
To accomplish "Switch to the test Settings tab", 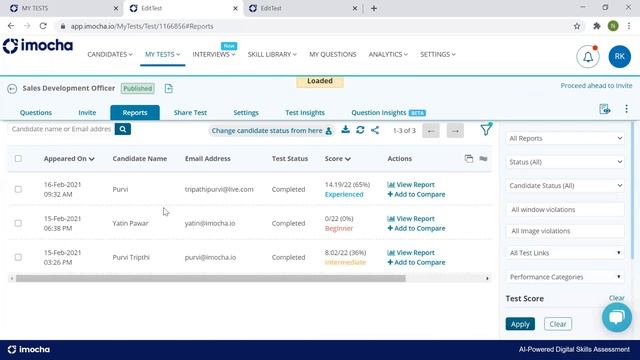I will tap(246, 113).
